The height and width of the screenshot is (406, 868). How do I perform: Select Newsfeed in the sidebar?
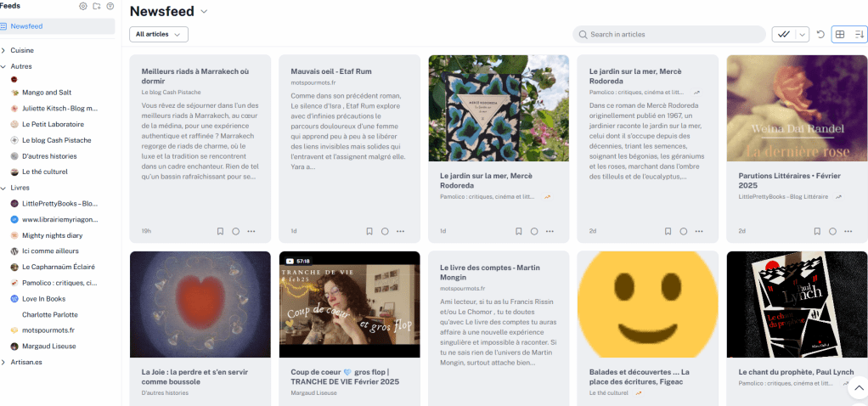point(27,26)
